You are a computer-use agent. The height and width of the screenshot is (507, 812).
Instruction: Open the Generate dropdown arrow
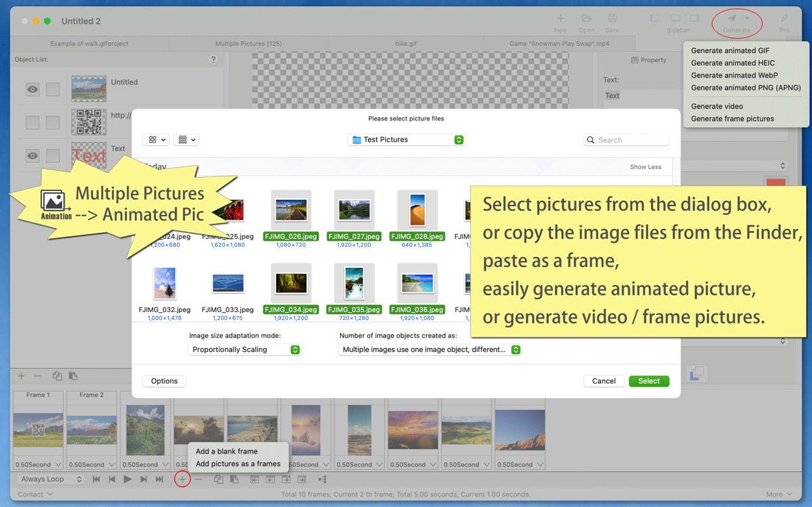[747, 19]
